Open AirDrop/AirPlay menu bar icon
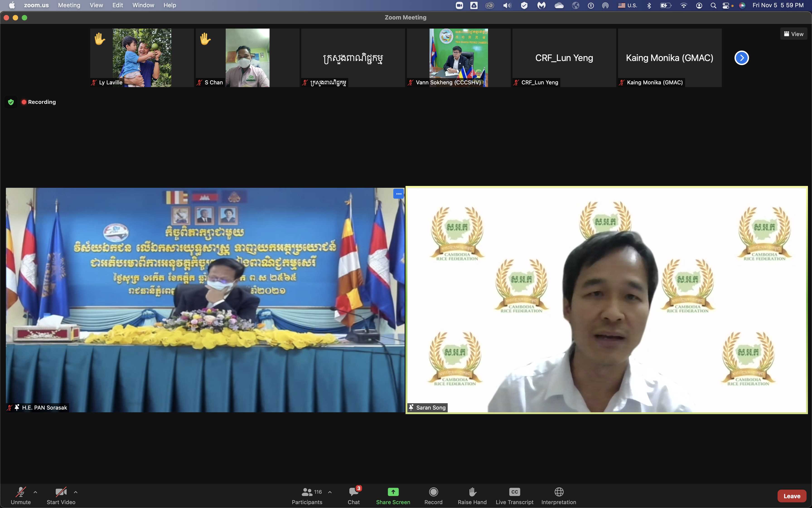The width and height of the screenshot is (812, 508). pos(605,5)
